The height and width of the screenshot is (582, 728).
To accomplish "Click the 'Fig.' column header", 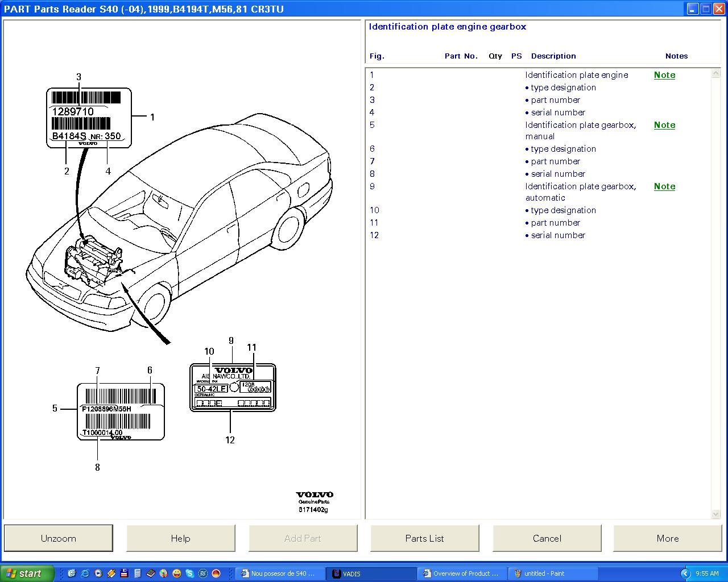I will click(x=377, y=56).
